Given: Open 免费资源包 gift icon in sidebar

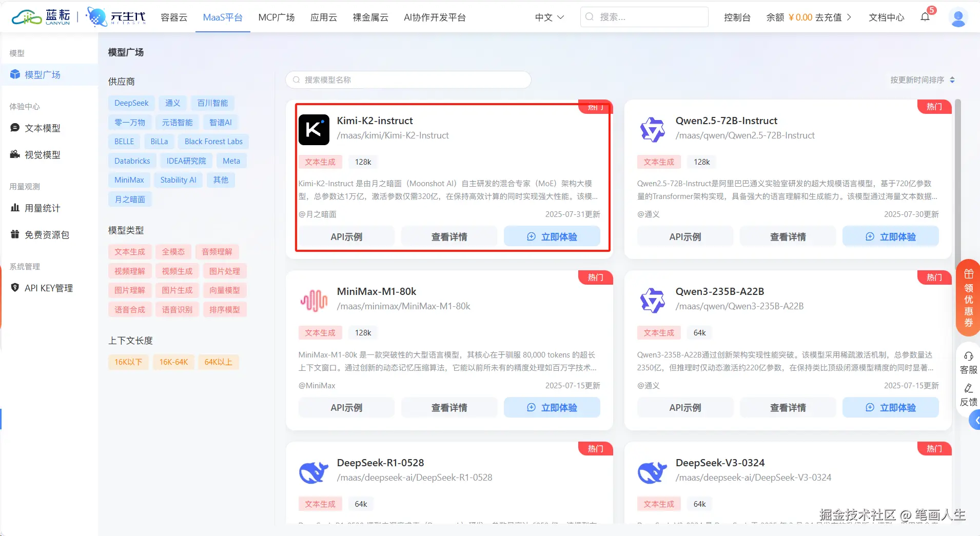Looking at the screenshot, I should [x=15, y=234].
